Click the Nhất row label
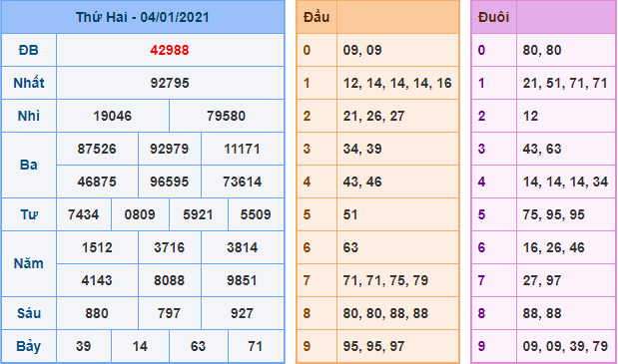This screenshot has height=364, width=618. (29, 83)
